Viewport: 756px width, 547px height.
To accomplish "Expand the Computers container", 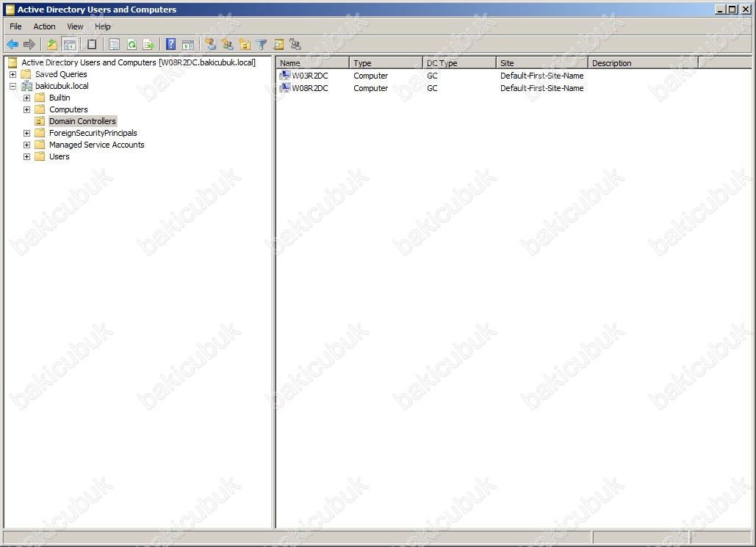I will coord(27,109).
